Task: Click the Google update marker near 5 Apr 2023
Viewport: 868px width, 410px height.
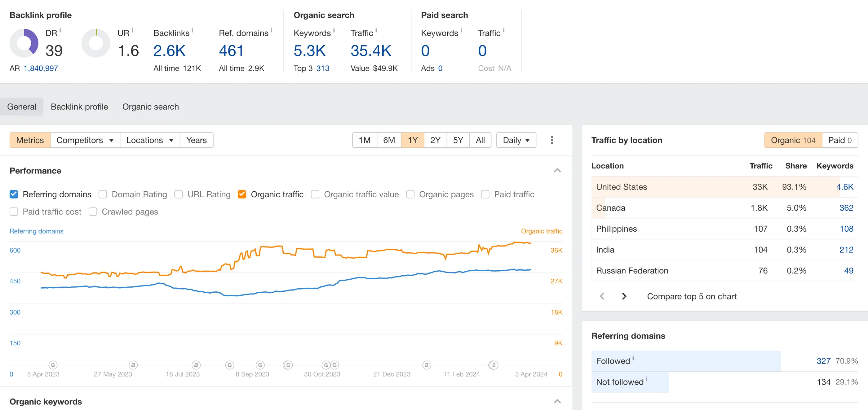Action: point(53,365)
